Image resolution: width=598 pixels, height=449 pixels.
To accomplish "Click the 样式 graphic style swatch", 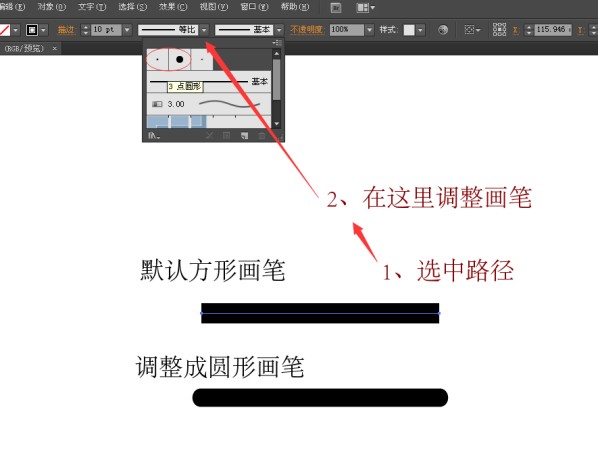I will [x=409, y=30].
